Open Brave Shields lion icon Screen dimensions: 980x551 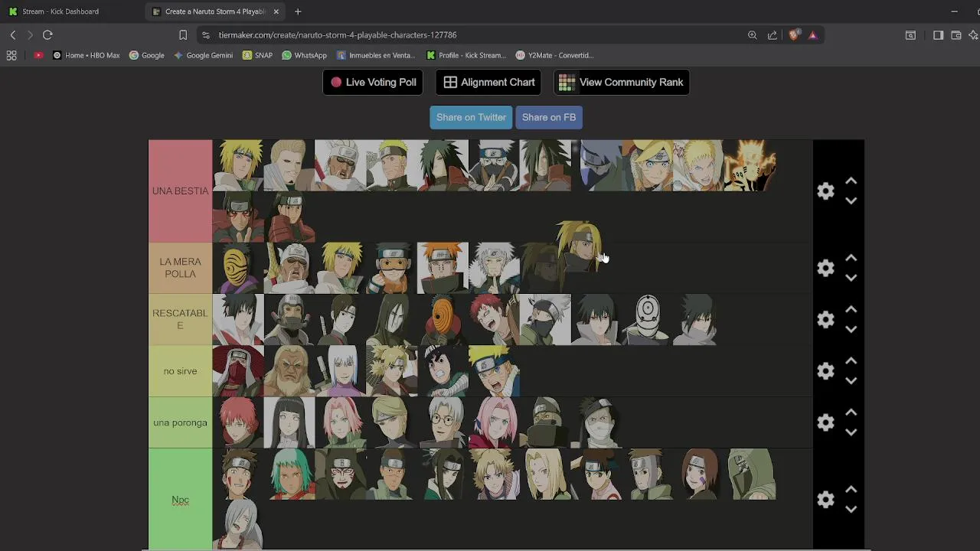pos(794,34)
